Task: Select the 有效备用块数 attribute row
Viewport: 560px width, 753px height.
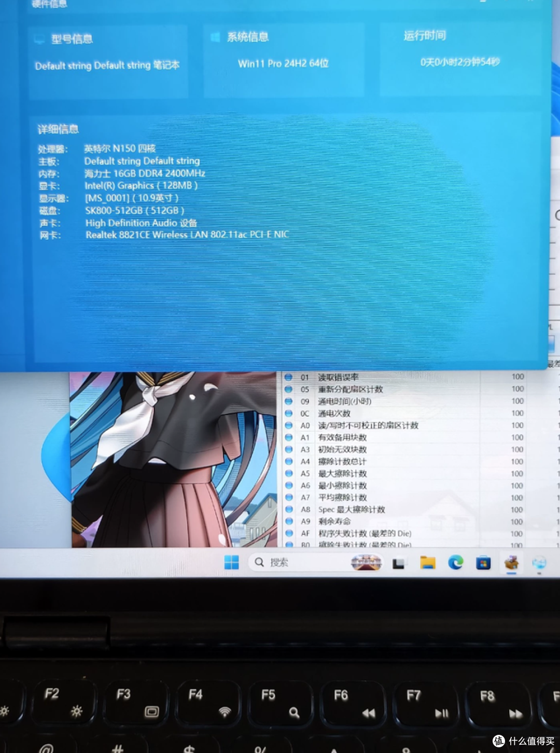Action: tap(420, 437)
